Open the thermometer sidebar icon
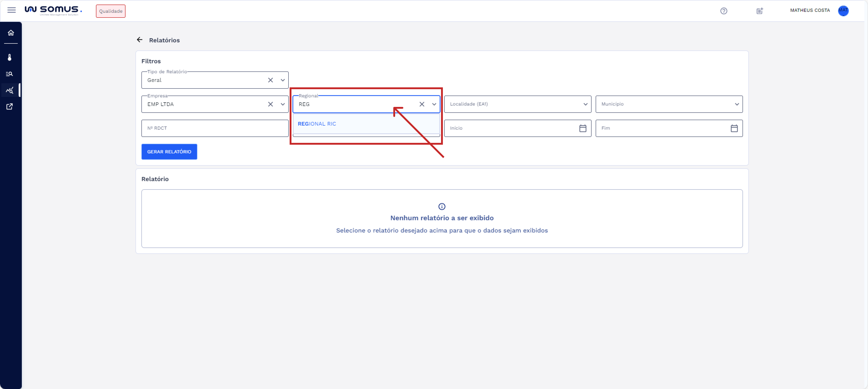Screen dimensions: 868x389 10,57
